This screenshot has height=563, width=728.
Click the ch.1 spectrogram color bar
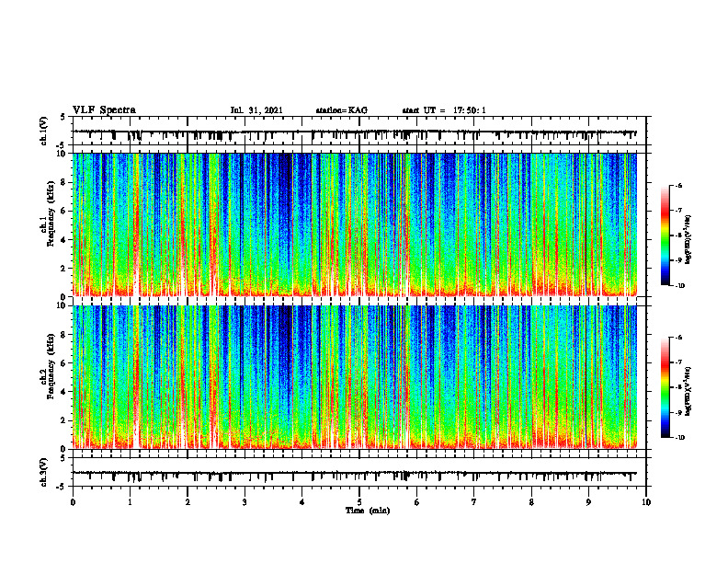click(665, 236)
